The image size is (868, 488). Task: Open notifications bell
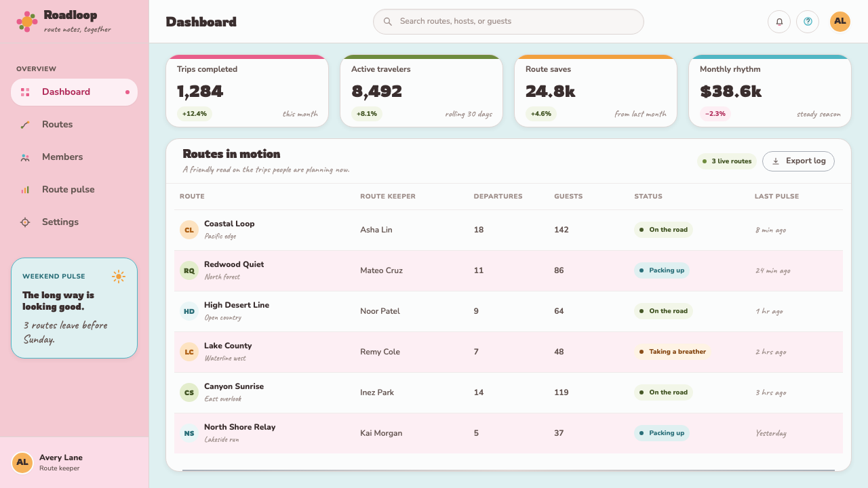(x=779, y=22)
